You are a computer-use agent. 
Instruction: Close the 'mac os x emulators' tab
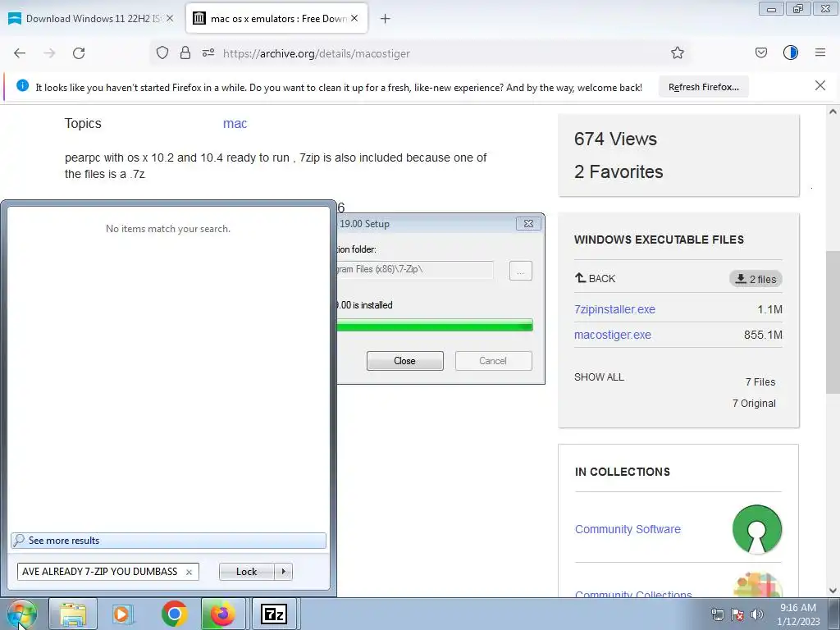tap(354, 18)
